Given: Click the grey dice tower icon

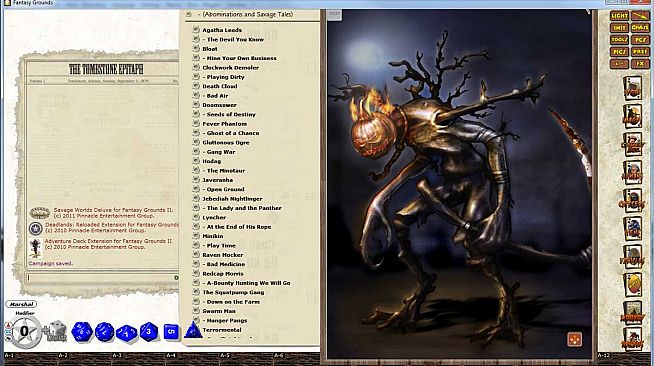Looking at the screenshot, I should coord(56,331).
